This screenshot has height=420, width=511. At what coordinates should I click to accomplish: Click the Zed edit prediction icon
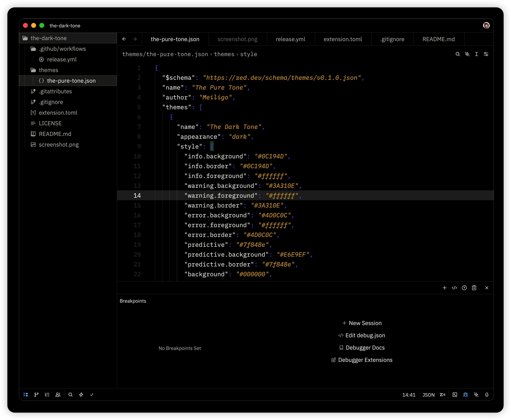[442, 395]
